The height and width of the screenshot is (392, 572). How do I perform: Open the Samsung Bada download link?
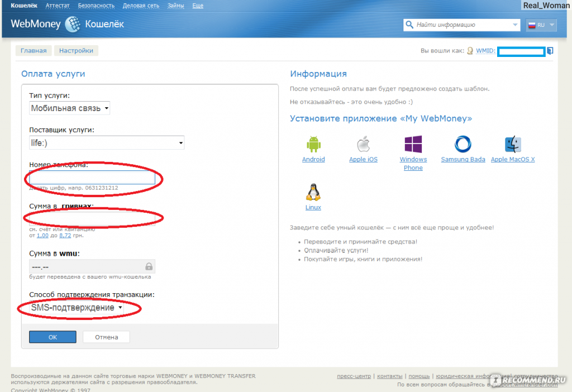coord(463,159)
